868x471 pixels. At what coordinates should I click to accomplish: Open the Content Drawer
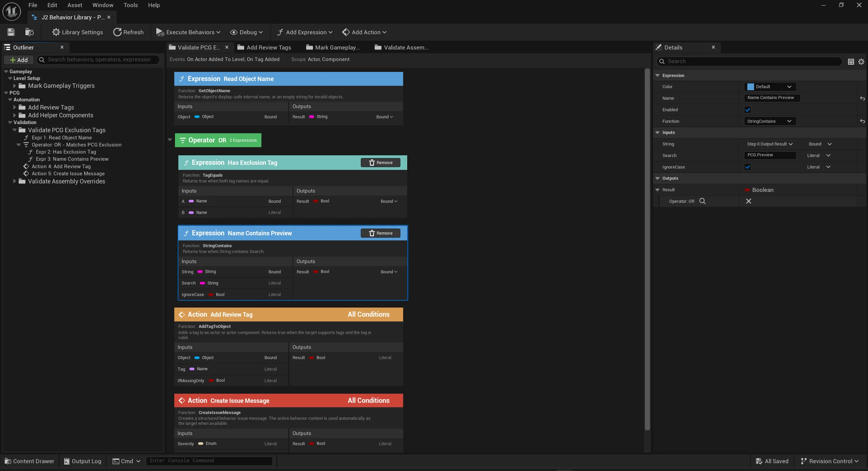29,461
